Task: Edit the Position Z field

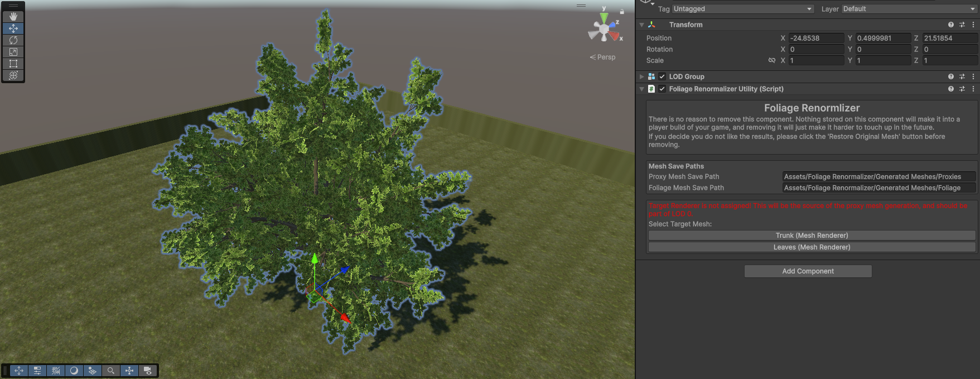Action: click(x=950, y=38)
